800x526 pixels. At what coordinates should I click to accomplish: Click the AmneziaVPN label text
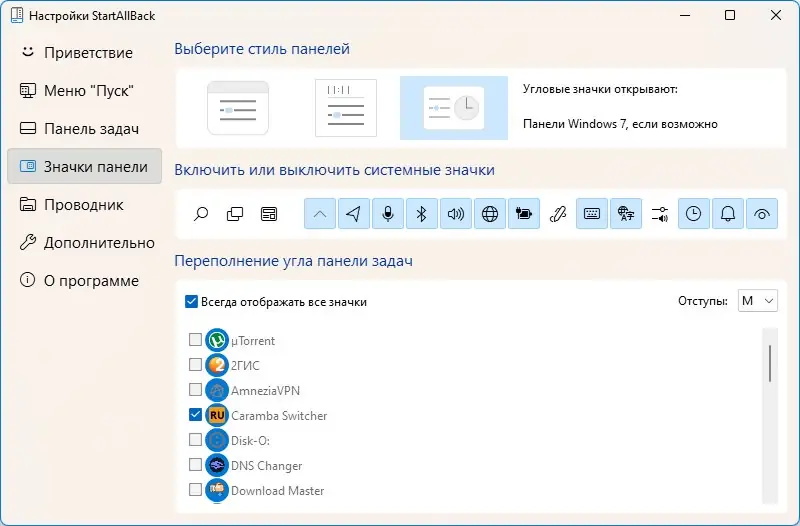pos(265,390)
